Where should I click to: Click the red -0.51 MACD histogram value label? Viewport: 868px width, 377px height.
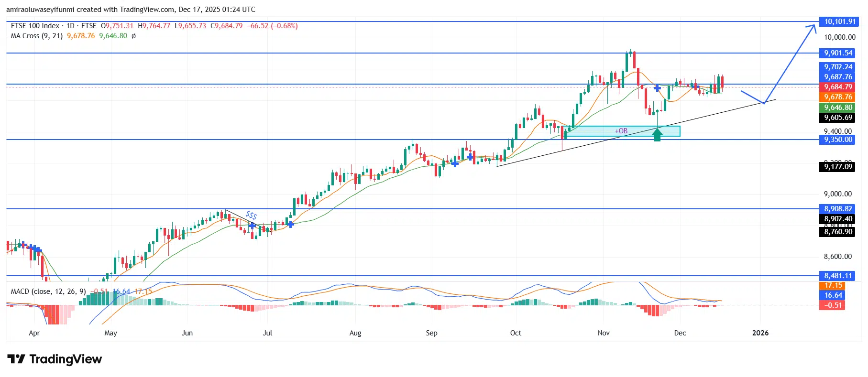pyautogui.click(x=833, y=305)
